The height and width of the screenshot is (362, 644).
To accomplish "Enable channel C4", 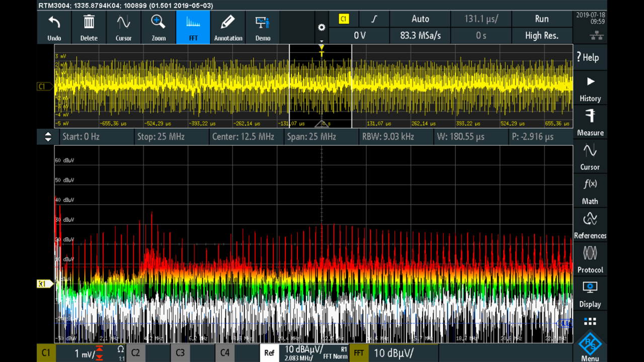I will point(225,353).
